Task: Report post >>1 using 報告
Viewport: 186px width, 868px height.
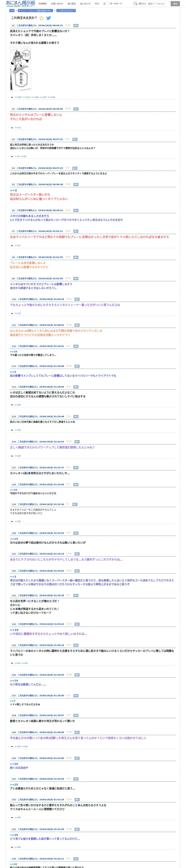Action: click(x=76, y=26)
